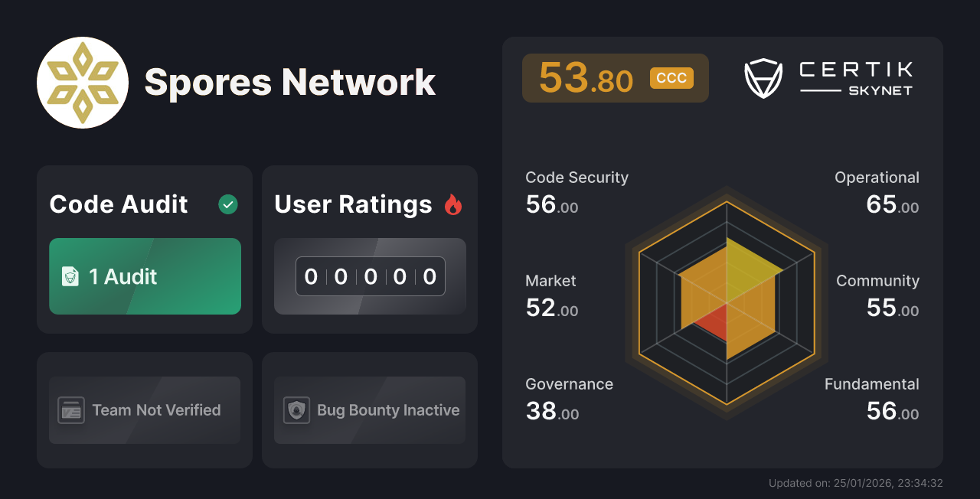Image resolution: width=980 pixels, height=499 pixels.
Task: Open the CCC rating badge
Action: (x=671, y=77)
